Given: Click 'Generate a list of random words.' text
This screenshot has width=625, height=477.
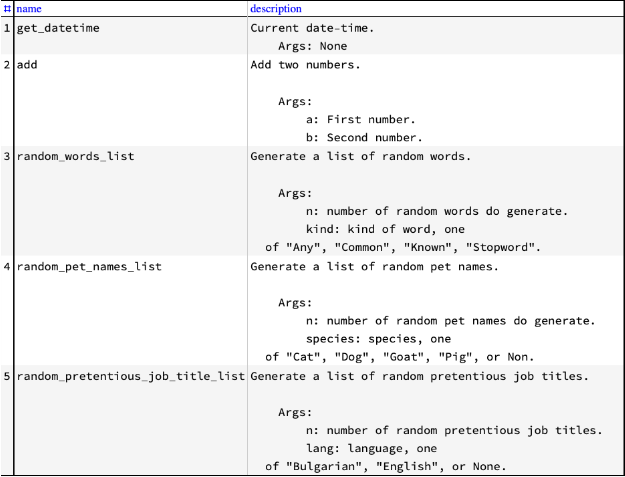Looking at the screenshot, I should pos(361,156).
